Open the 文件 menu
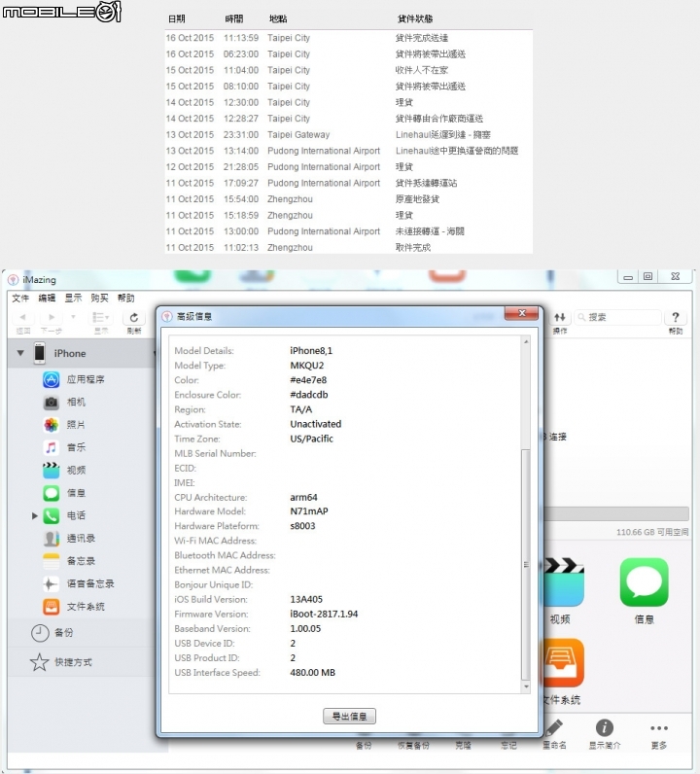This screenshot has height=774, width=700. pos(20,299)
